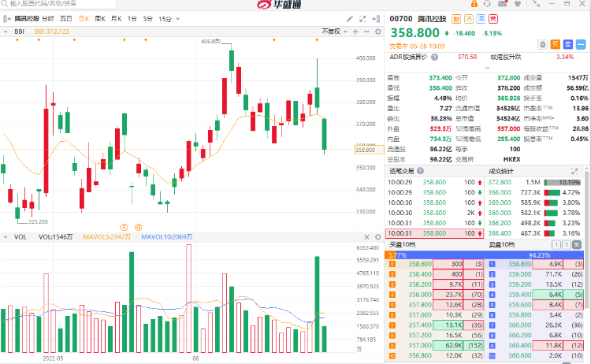This screenshot has width=591, height=364.
Task: Select ask level 2 price 359.000
Action: 520,275
